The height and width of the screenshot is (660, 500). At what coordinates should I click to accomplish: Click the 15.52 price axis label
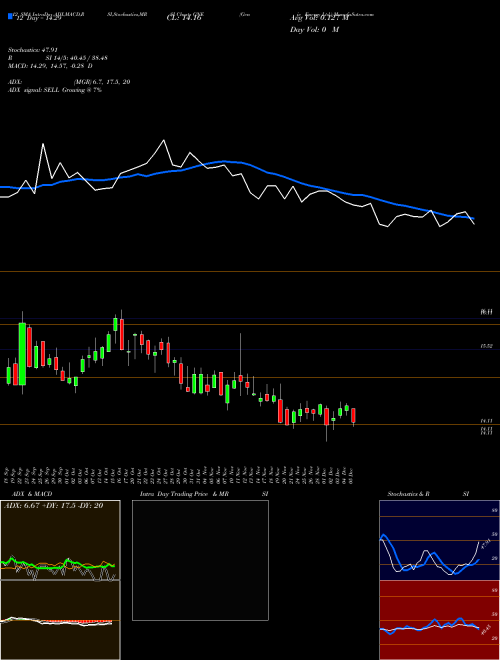[x=486, y=346]
